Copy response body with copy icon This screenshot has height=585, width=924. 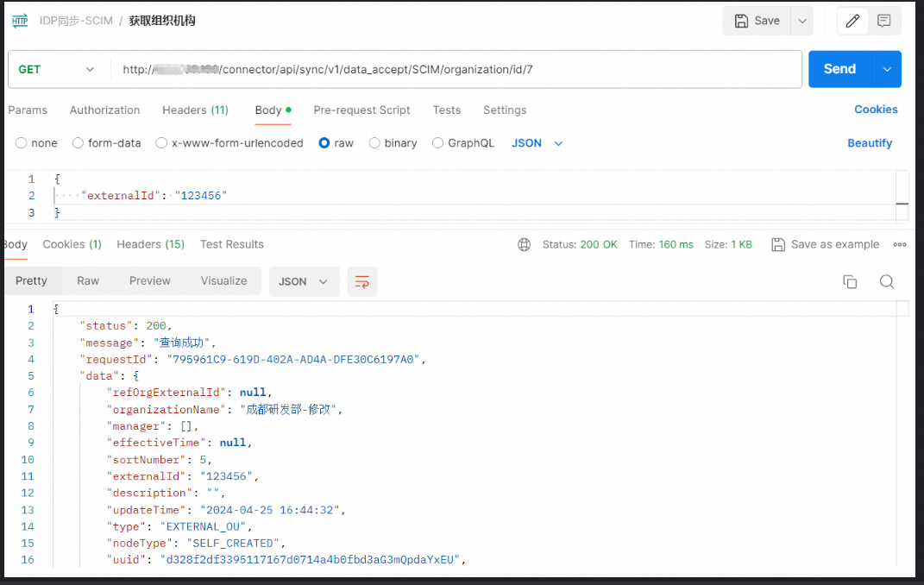point(850,281)
